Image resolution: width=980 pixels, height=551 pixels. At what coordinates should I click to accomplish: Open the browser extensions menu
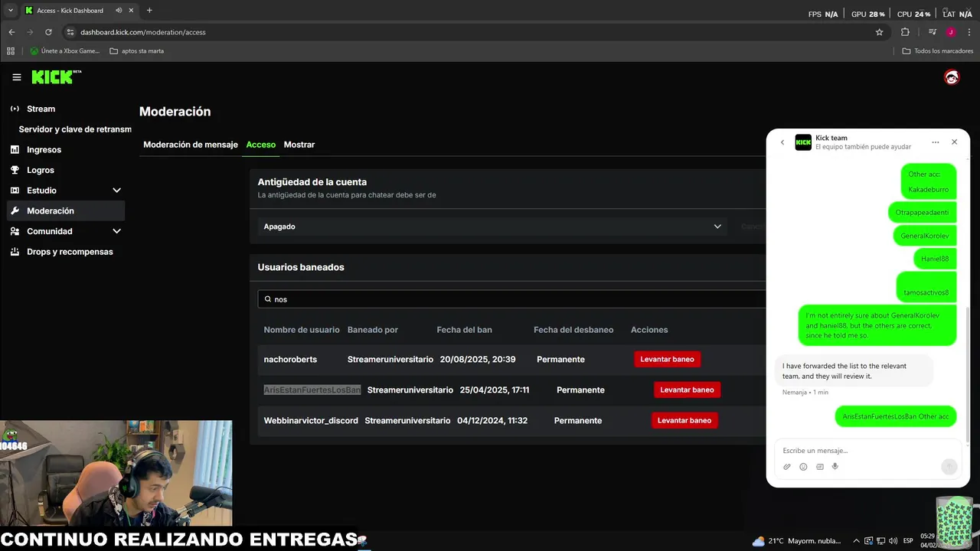pyautogui.click(x=905, y=32)
